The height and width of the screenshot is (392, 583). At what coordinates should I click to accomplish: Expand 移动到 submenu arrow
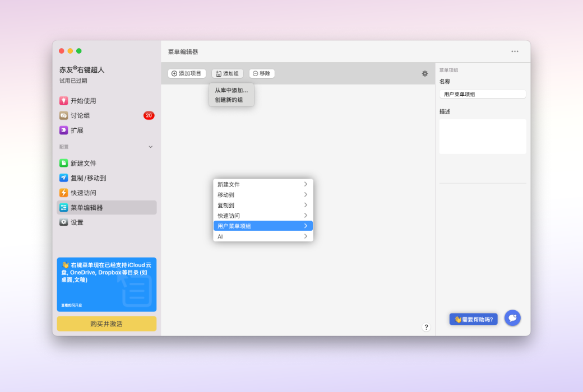coord(306,195)
